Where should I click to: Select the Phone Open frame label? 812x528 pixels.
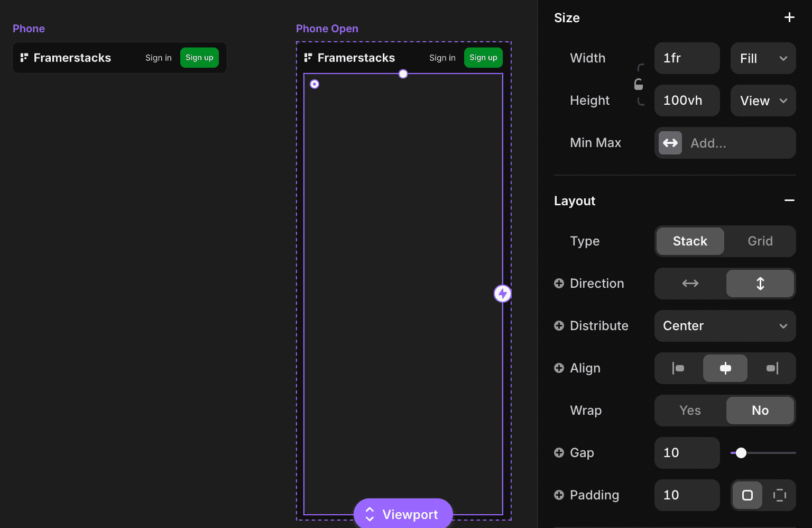(327, 28)
